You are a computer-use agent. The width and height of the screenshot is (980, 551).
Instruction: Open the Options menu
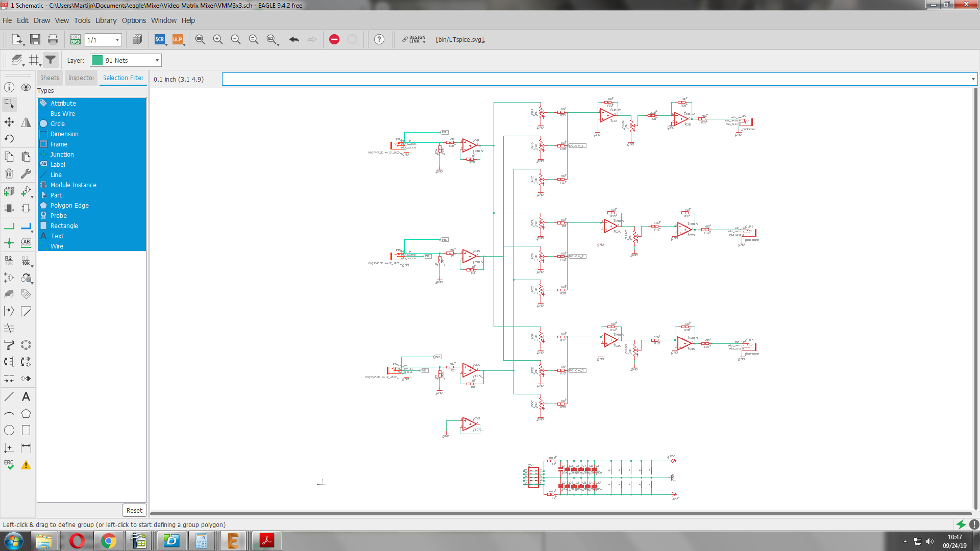(134, 20)
